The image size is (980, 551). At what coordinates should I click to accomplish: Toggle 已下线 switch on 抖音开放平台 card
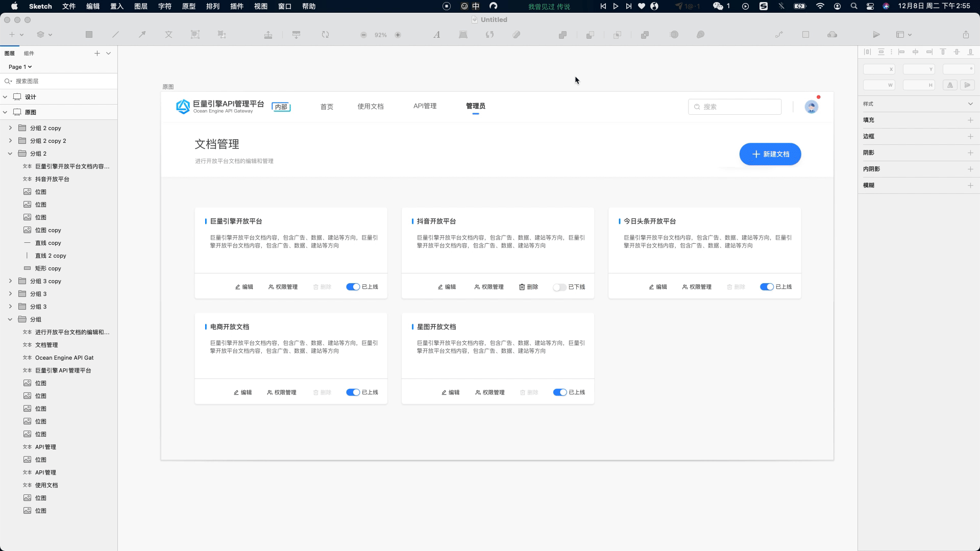[x=559, y=287]
